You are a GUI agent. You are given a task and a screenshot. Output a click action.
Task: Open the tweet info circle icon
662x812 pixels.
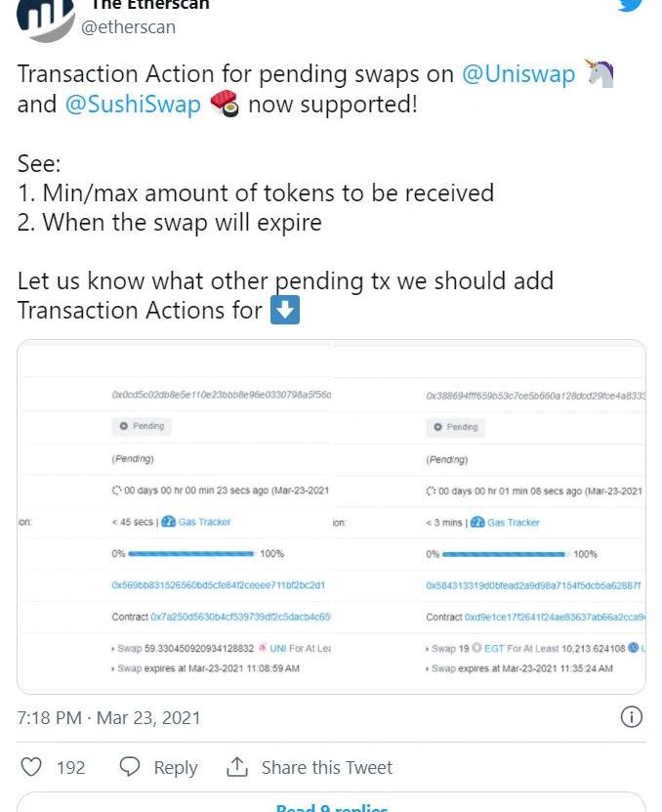(x=632, y=717)
